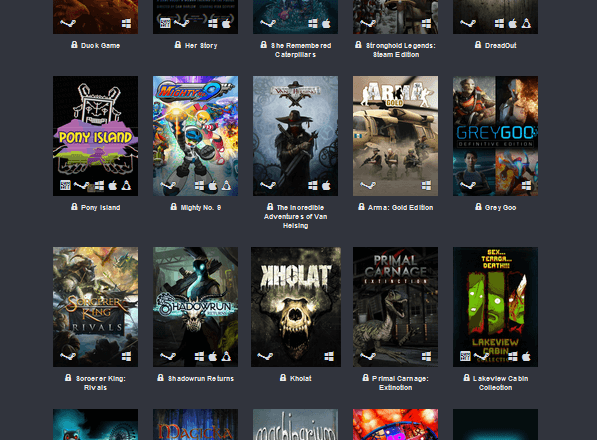This screenshot has height=440, width=597.
Task: Click the lock icon beside Shadowrun Returns
Action: click(161, 377)
